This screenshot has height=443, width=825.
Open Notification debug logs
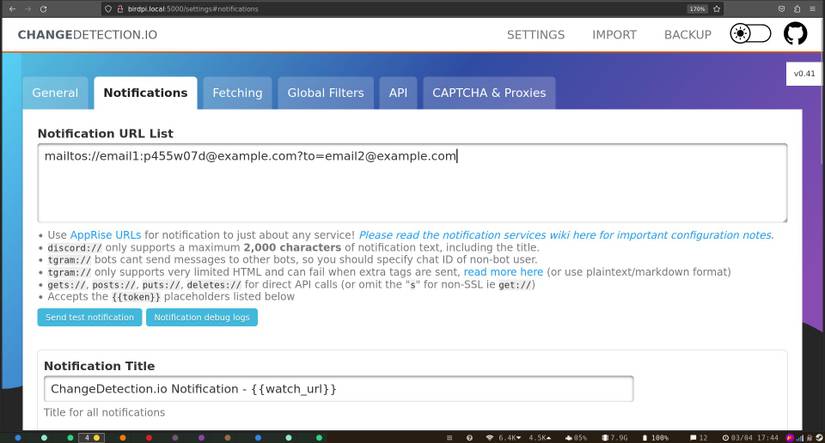[202, 317]
